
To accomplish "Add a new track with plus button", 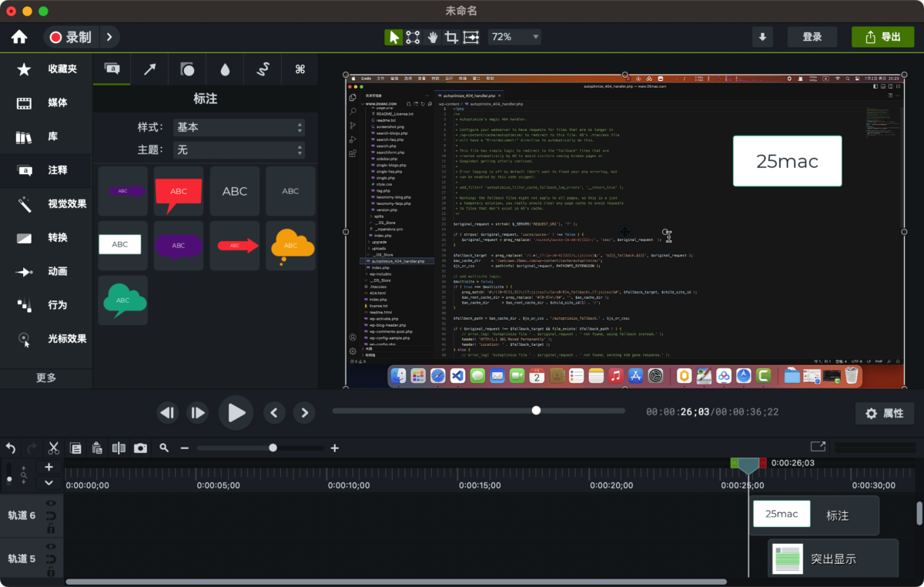I will point(49,467).
